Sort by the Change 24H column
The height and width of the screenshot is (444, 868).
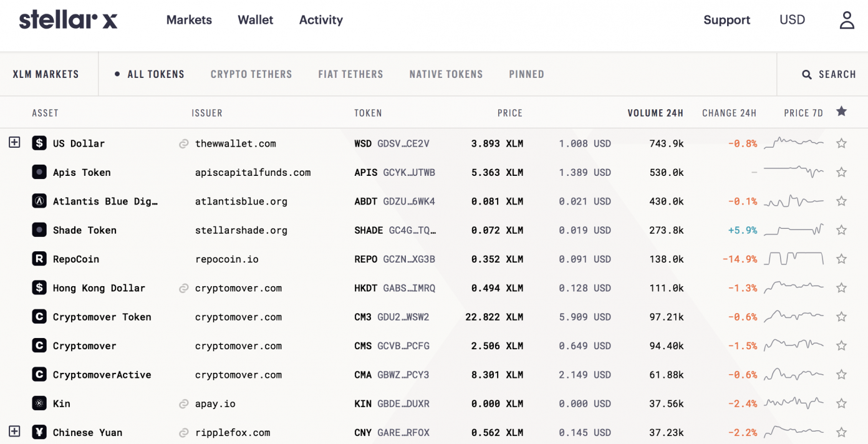coord(729,113)
